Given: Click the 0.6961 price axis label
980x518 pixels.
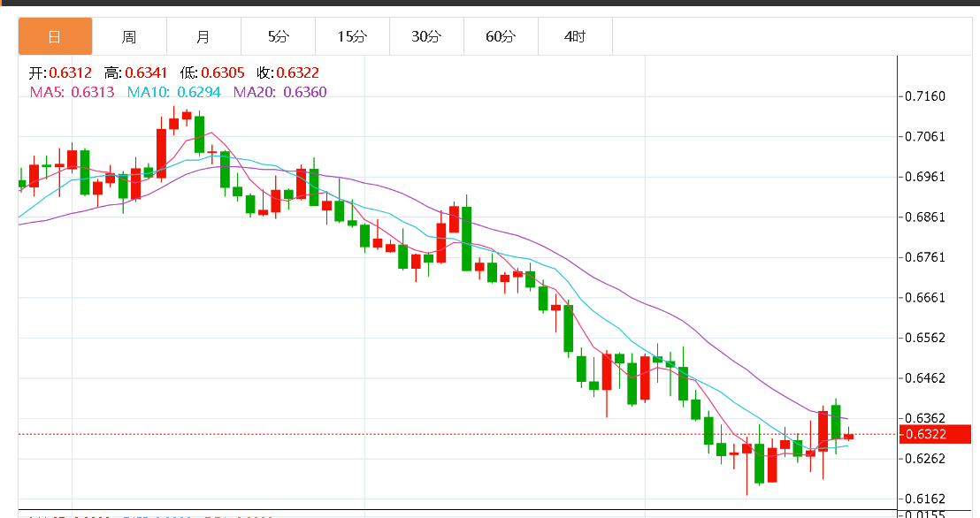Looking at the screenshot, I should click(925, 177).
